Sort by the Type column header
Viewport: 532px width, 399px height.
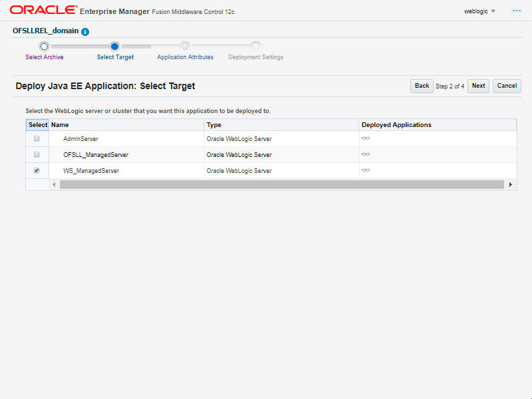click(x=281, y=125)
